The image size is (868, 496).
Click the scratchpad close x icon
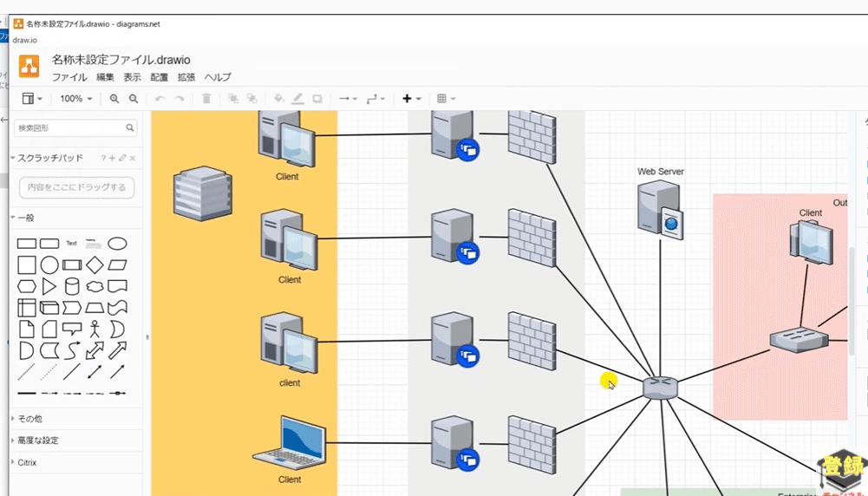point(133,159)
